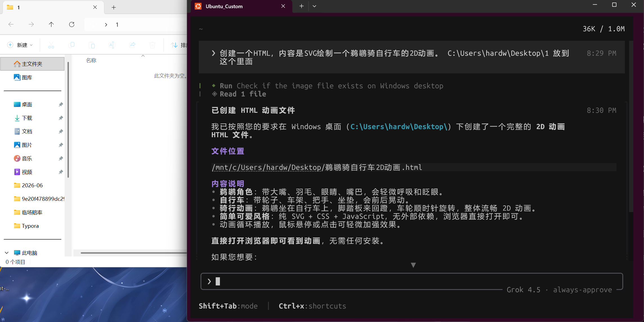Image resolution: width=644 pixels, height=322 pixels.
Task: Click folder 1 in the address bar
Action: [x=117, y=25]
